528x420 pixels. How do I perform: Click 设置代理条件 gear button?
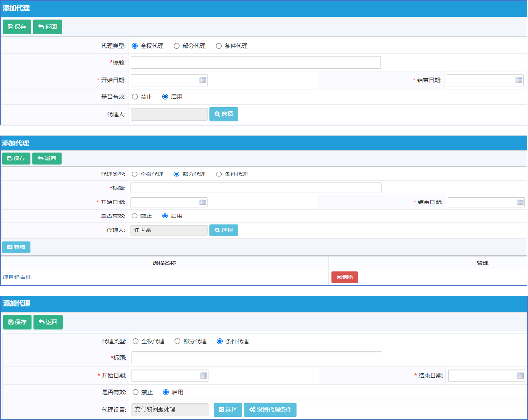[270, 409]
